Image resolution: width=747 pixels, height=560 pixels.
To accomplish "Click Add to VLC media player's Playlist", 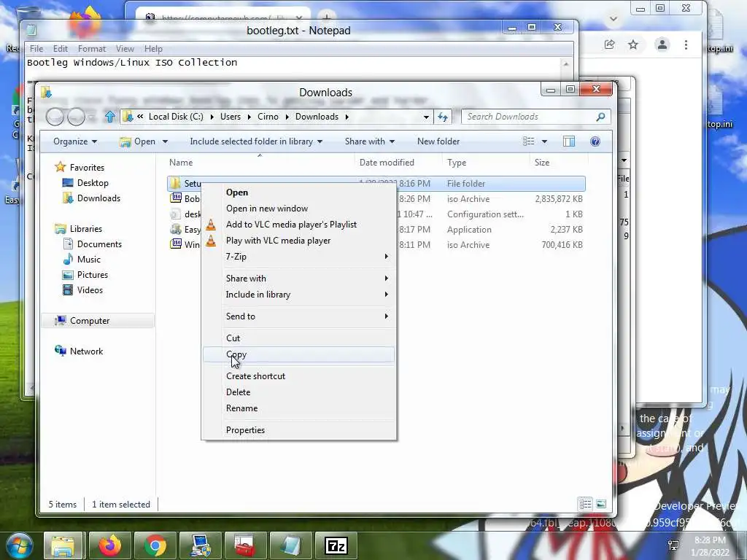I will click(298, 225).
